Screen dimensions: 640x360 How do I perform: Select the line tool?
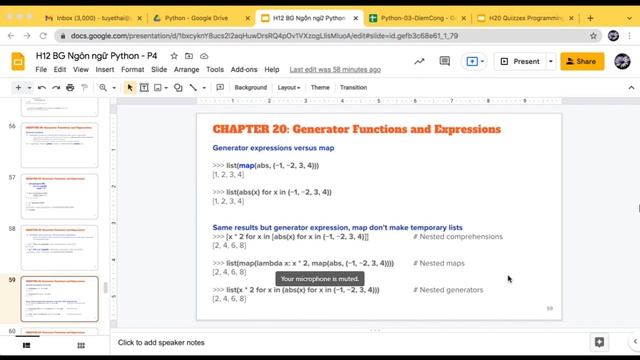193,87
